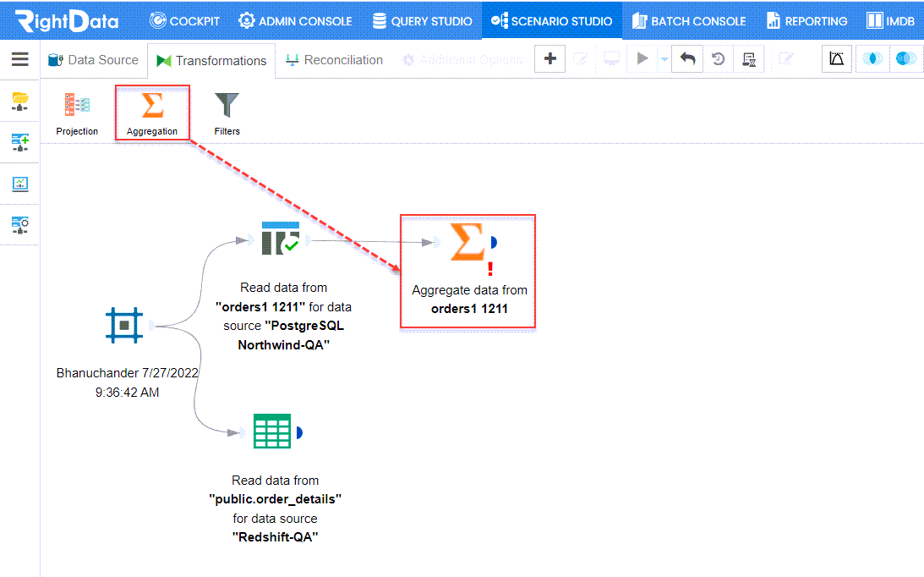Open the Cockpit module
924x577 pixels.
click(184, 21)
